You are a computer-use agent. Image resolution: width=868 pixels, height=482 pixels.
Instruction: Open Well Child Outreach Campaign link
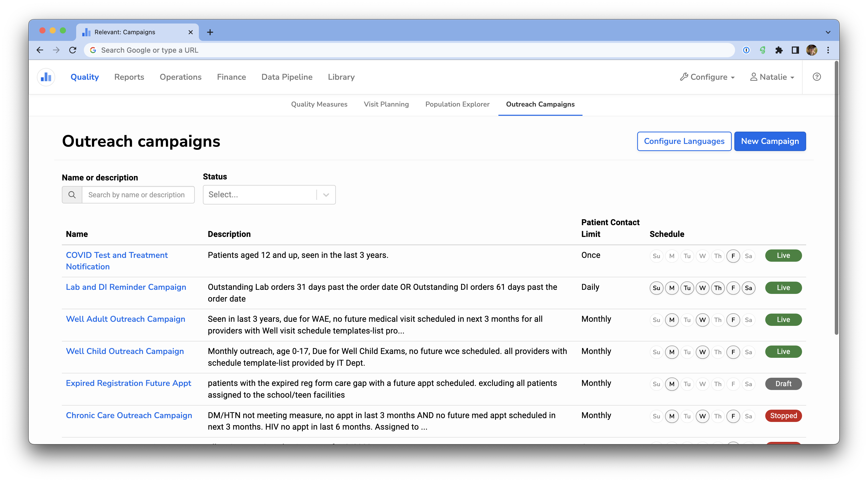click(x=125, y=351)
